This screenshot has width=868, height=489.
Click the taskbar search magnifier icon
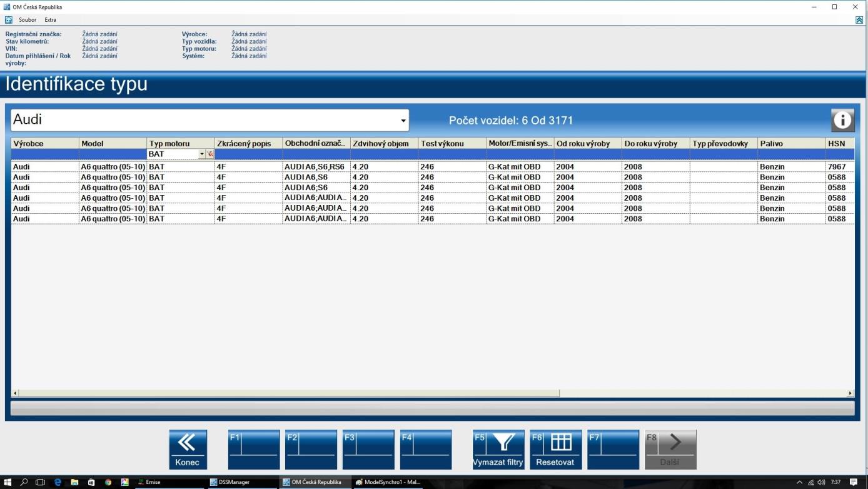pos(24,482)
